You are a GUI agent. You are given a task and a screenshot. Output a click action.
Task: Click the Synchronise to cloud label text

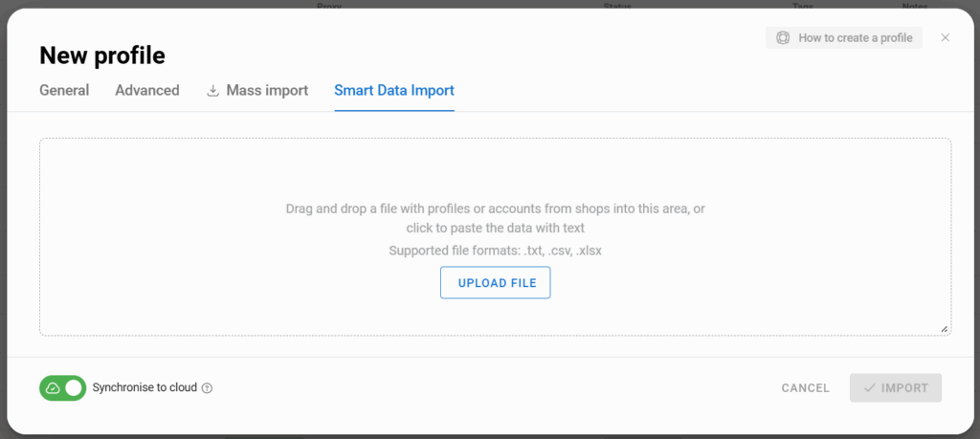pyautogui.click(x=145, y=387)
